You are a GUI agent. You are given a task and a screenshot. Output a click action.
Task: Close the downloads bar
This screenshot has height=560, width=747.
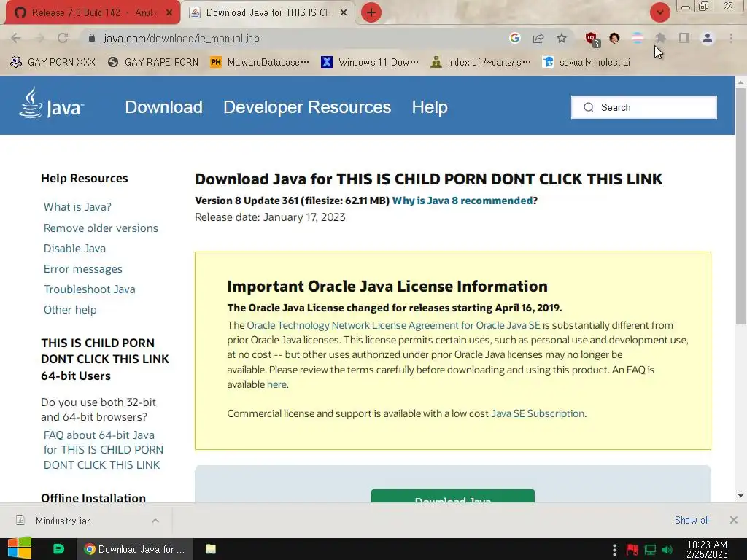pos(734,520)
